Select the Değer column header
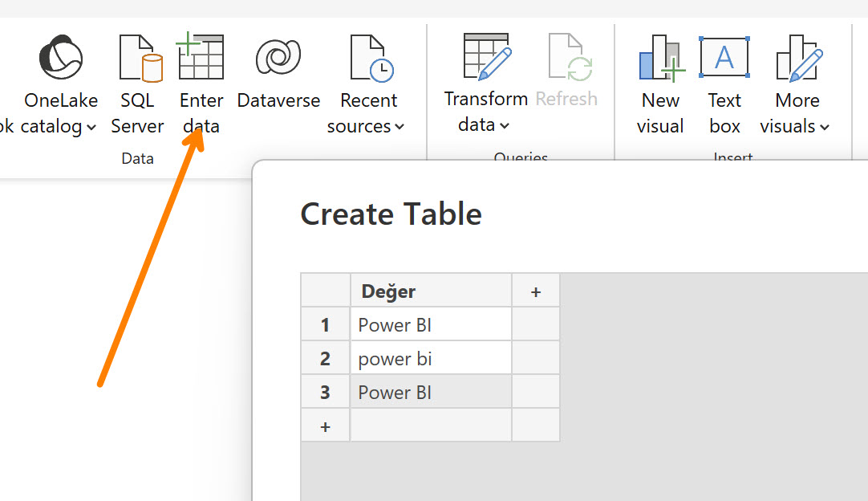 click(431, 291)
